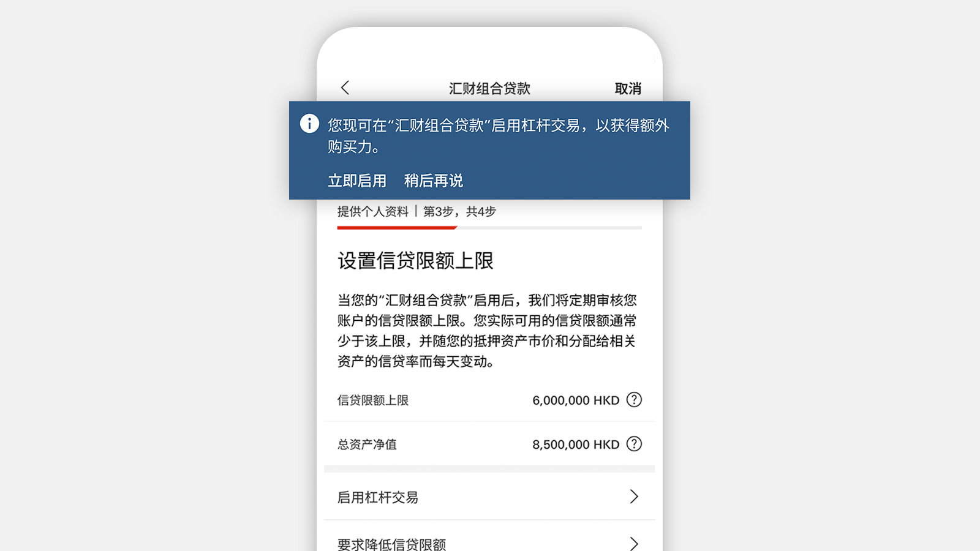Image resolution: width=980 pixels, height=551 pixels.
Task: Click the 汇财组合贷款 page title
Action: coord(489,89)
